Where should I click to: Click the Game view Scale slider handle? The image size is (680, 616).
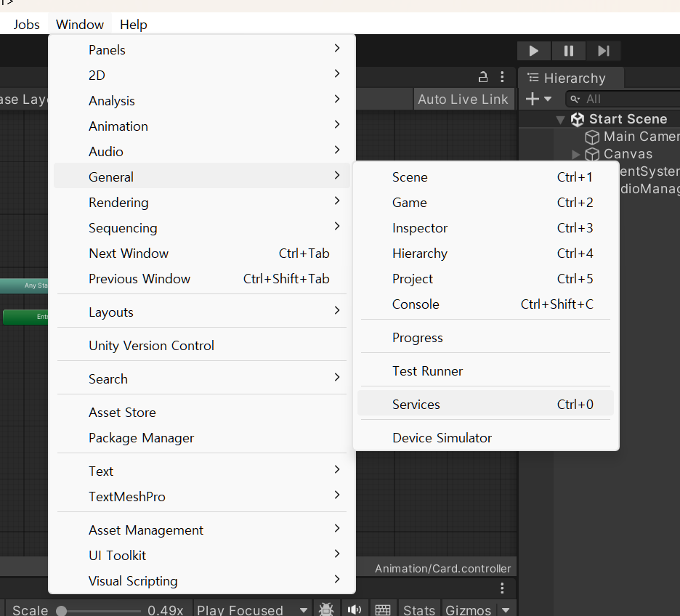pos(62,611)
